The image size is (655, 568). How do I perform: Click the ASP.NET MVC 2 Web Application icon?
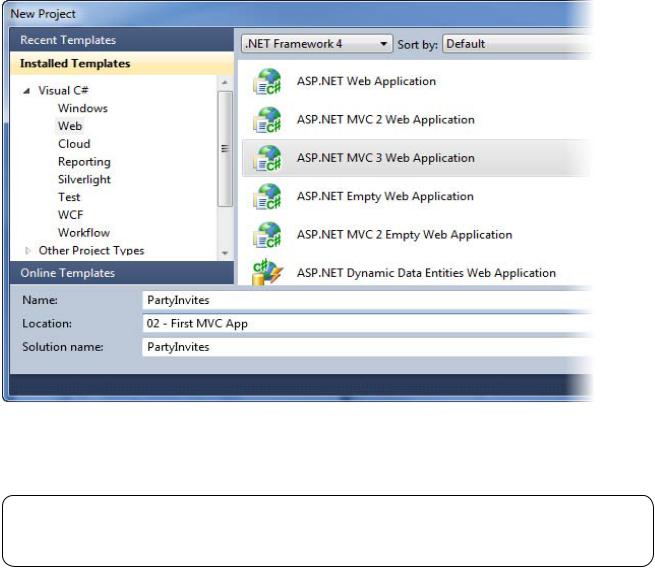(267, 120)
